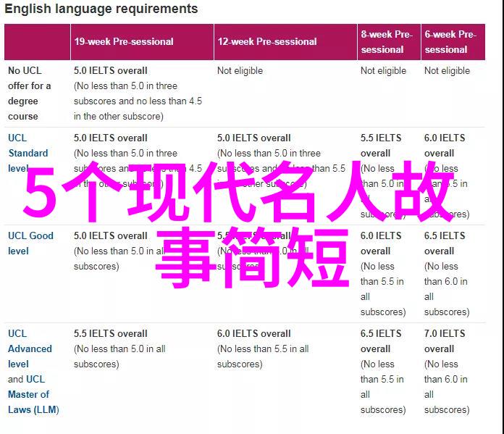Click '6.0 IELTS overall' in Standard level 6-week cell
The image size is (504, 434).
(x=445, y=146)
